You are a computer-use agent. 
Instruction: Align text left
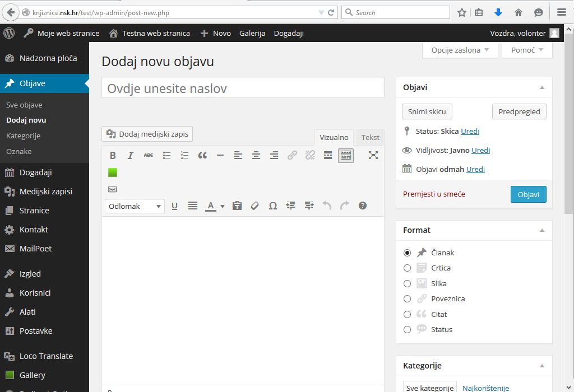238,156
